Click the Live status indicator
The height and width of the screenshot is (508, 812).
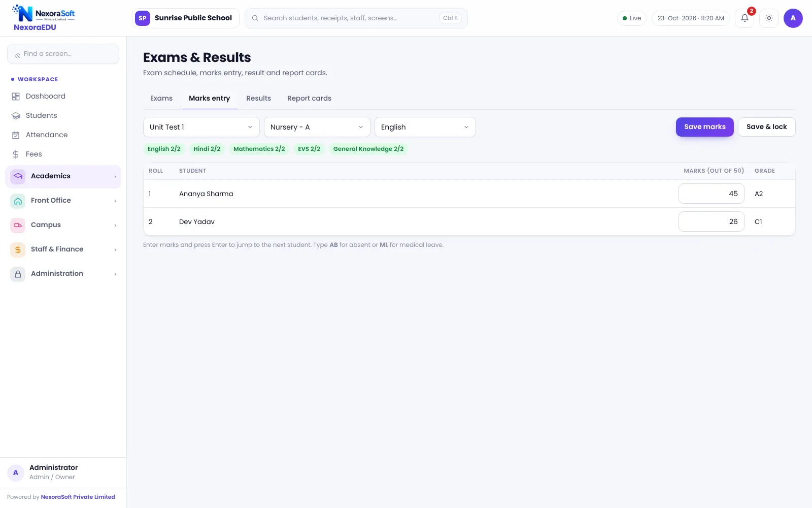pos(632,18)
